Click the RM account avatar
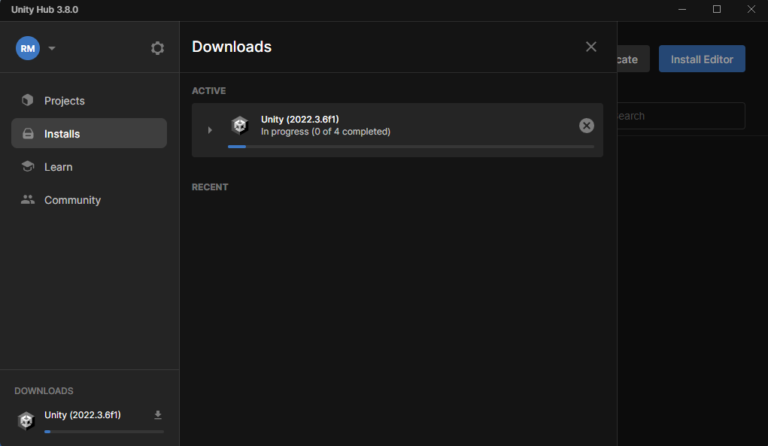 coord(28,48)
